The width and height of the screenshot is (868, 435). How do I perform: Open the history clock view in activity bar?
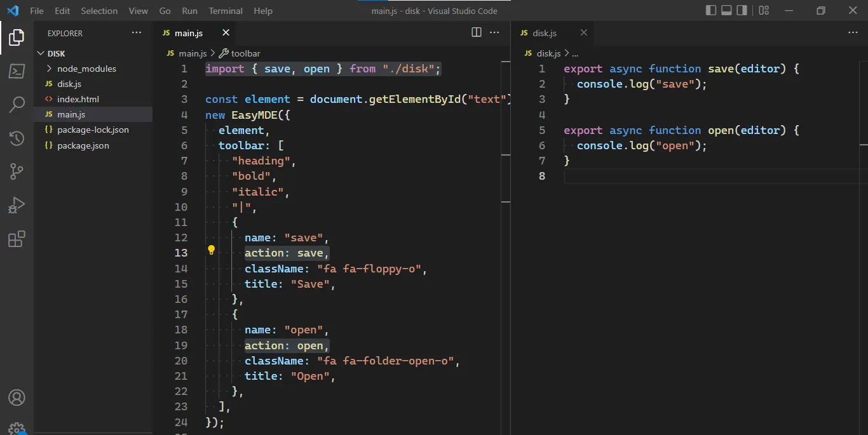[x=17, y=138]
